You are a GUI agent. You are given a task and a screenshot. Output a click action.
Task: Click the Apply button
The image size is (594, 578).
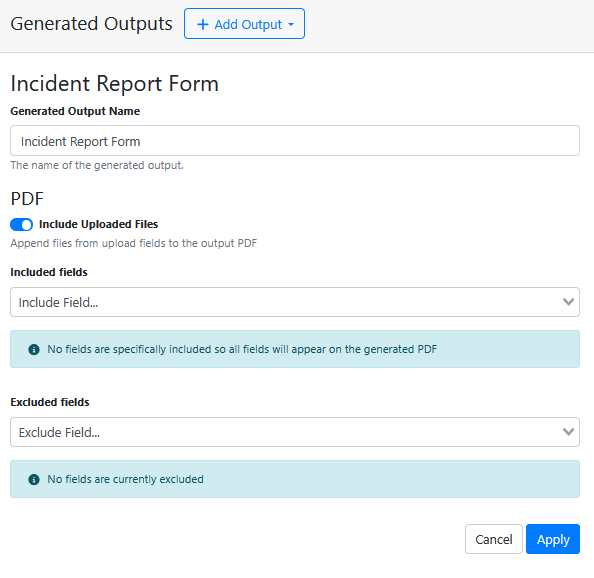point(553,539)
